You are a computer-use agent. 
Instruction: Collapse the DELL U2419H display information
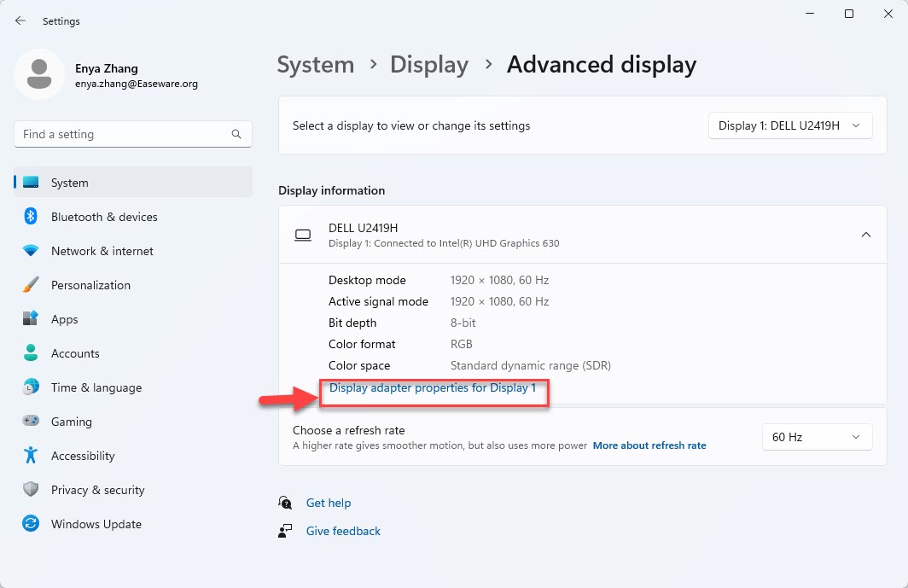click(x=866, y=234)
